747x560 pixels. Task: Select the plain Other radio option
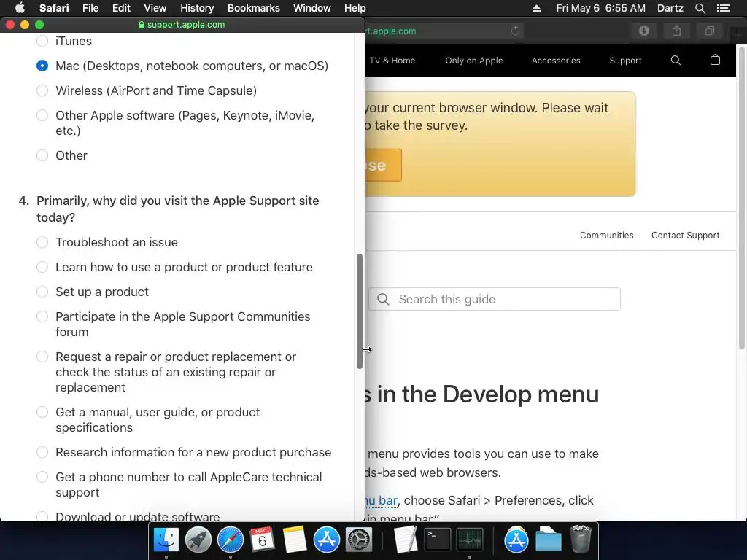[42, 155]
